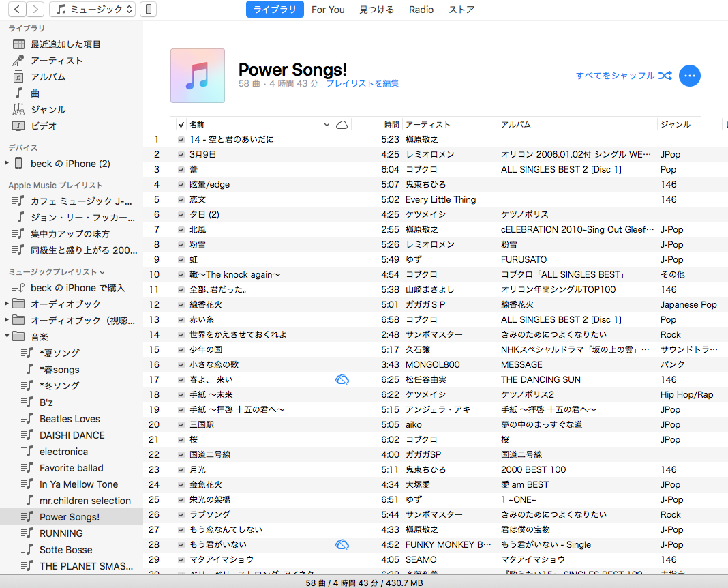Uncheck the 小さな恋の歌 checkbox

click(x=181, y=365)
